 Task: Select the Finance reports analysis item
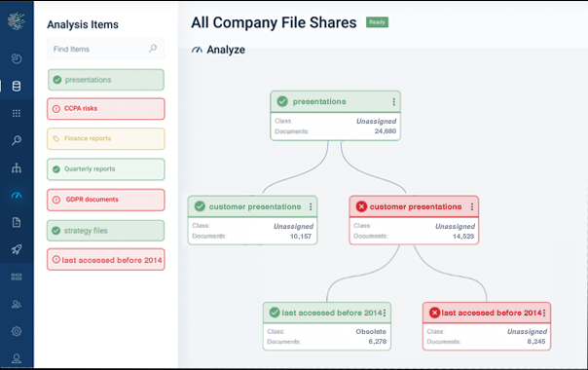(x=106, y=139)
